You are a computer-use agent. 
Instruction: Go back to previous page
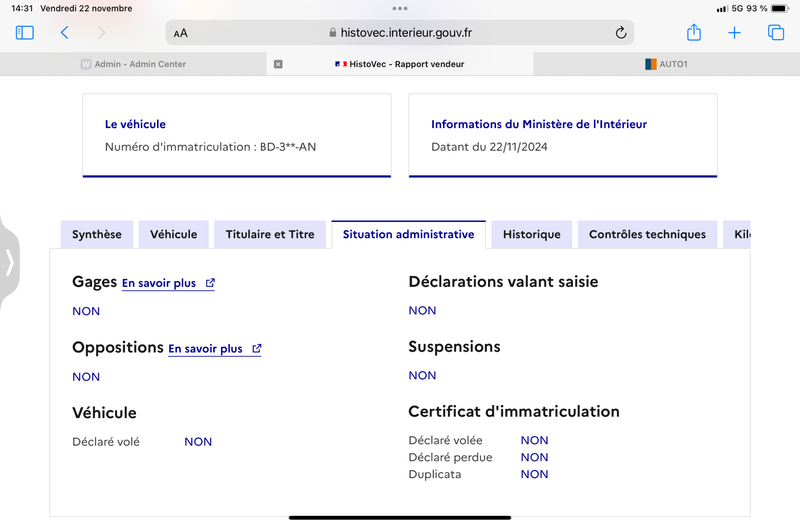(64, 33)
